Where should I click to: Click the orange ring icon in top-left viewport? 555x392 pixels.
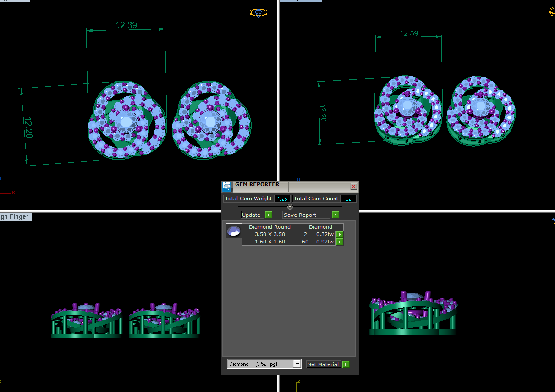(258, 13)
